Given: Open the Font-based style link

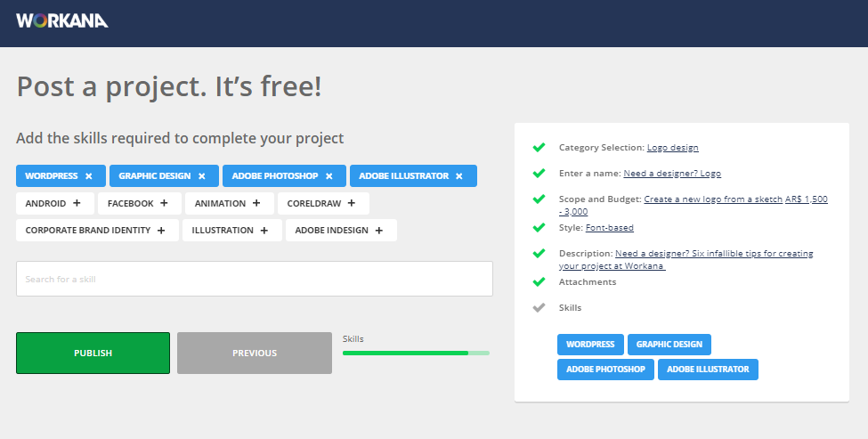Looking at the screenshot, I should click(609, 228).
